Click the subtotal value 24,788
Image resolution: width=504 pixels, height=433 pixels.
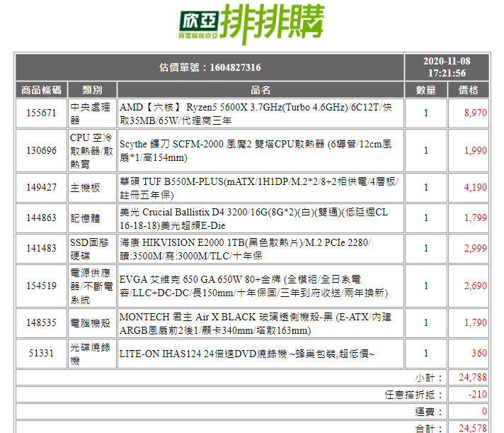(x=473, y=377)
